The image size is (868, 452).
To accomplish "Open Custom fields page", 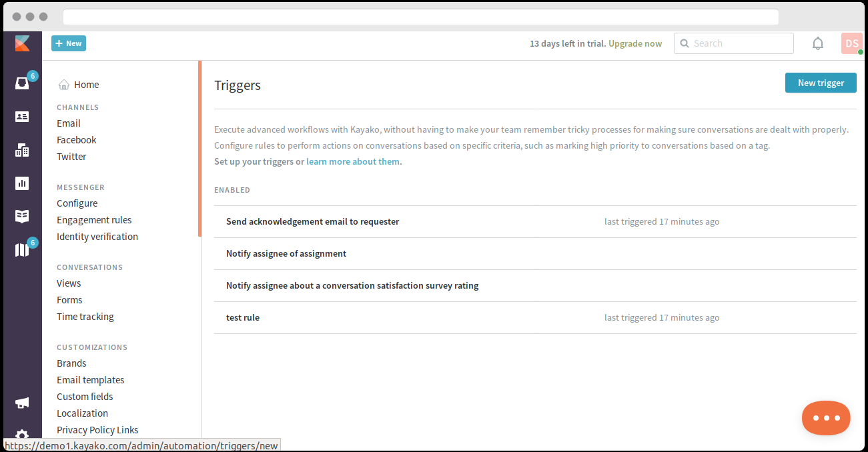I will tap(85, 397).
